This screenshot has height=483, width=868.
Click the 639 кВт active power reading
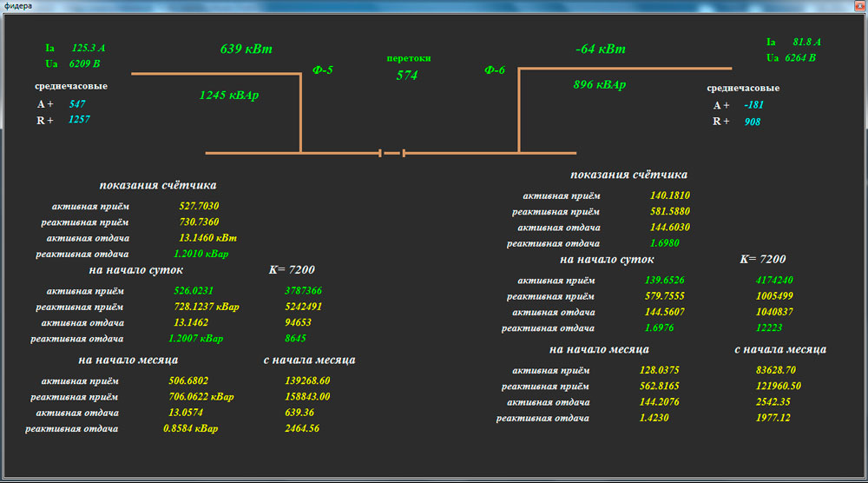[246, 49]
